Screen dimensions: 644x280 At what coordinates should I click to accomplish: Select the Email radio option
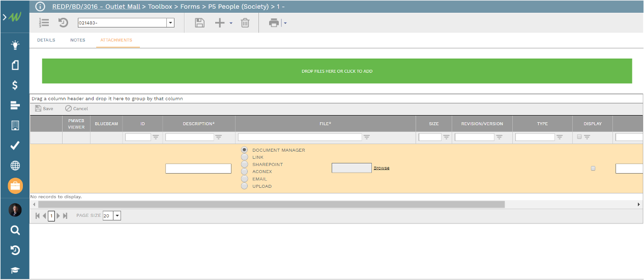point(245,179)
